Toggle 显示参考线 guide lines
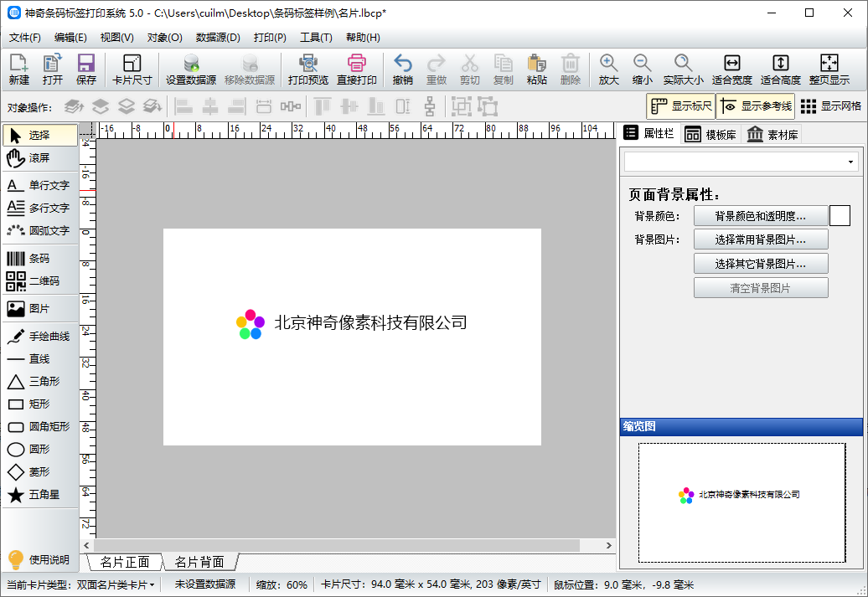868x597 pixels. click(755, 106)
